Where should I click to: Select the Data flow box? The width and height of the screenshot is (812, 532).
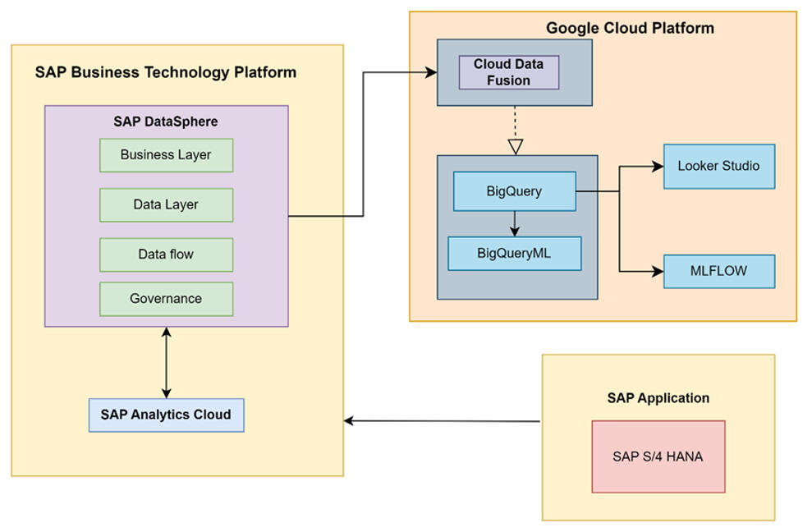pos(166,255)
